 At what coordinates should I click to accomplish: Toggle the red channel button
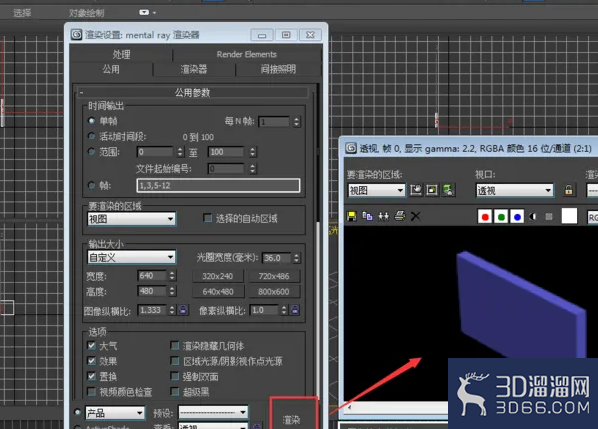click(x=485, y=217)
